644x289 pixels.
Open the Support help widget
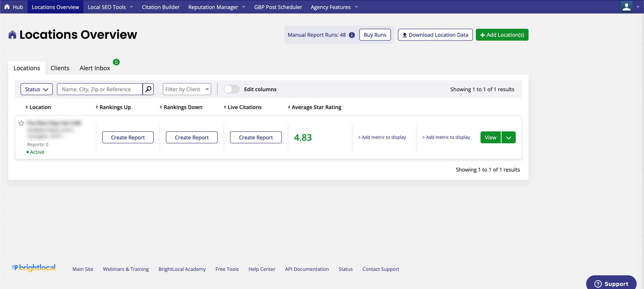(x=611, y=284)
